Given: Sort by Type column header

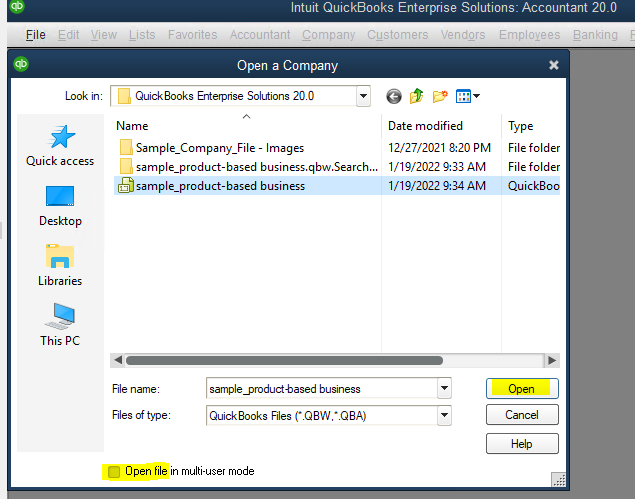Looking at the screenshot, I should 520,126.
